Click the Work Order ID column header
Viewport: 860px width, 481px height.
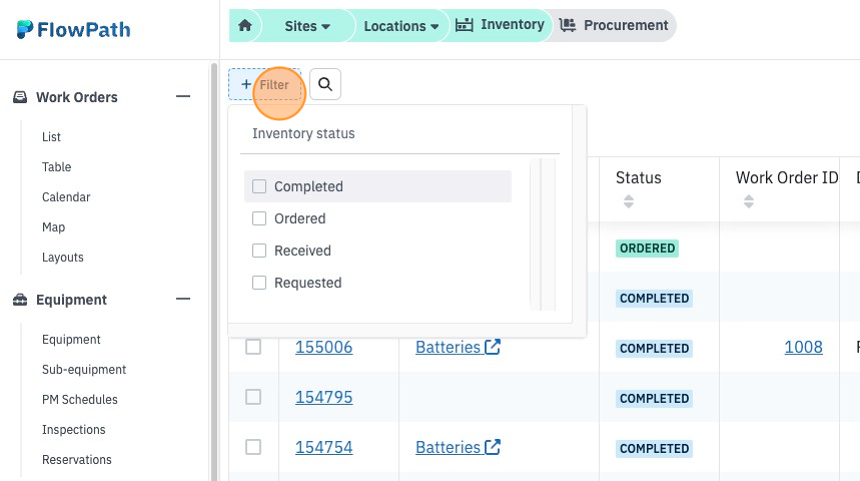pos(787,178)
